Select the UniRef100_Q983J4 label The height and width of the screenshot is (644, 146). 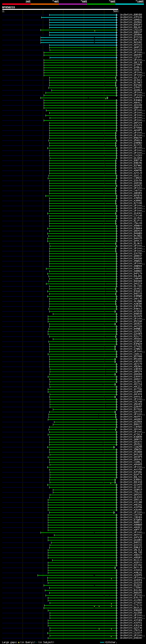[x=131, y=499]
